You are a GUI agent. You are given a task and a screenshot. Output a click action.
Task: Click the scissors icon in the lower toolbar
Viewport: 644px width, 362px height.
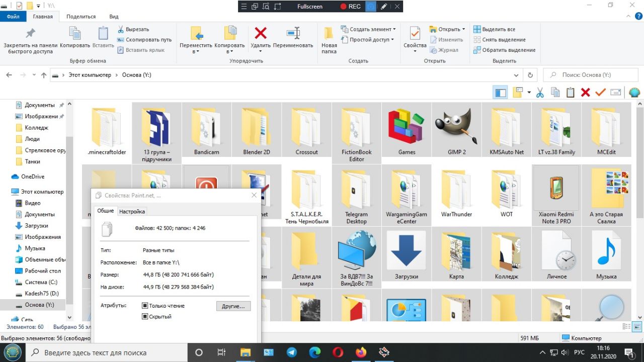pos(540,93)
